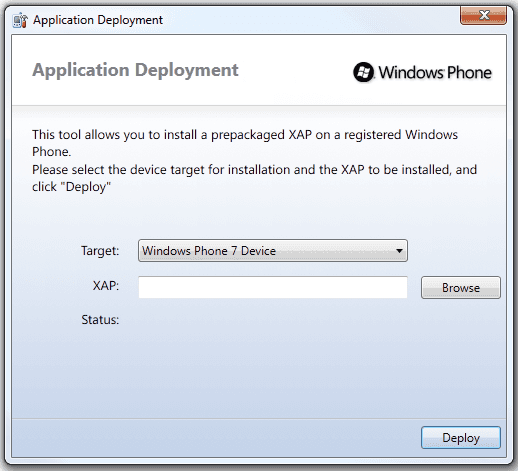Click the "This tool allows you to install" paragraph
518x471 pixels.
pos(245,143)
